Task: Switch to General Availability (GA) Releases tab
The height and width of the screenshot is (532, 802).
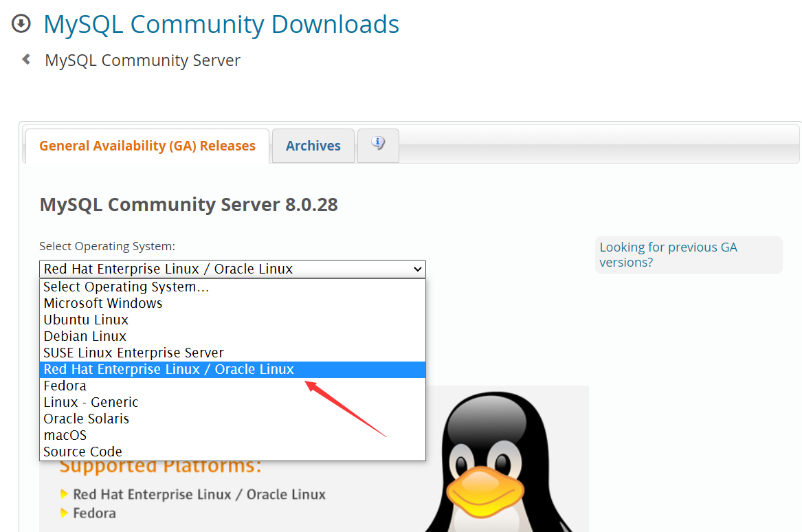Action: pos(147,146)
